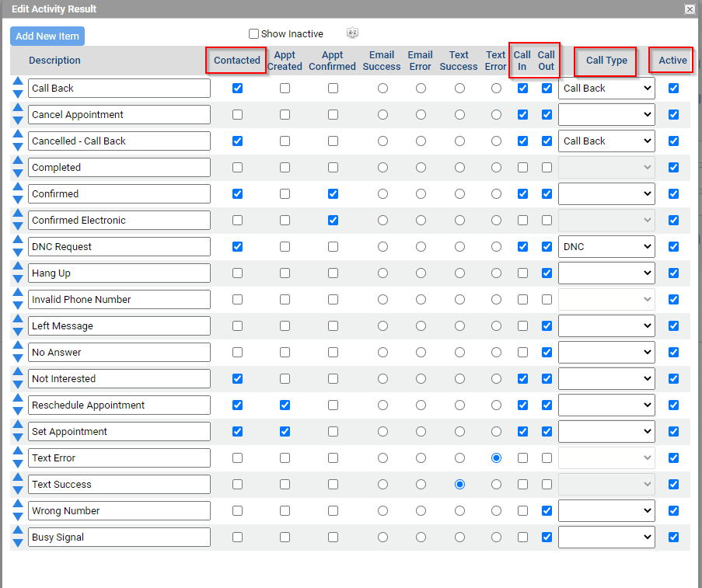Screen dimensions: 702x588
Task: Move Text Error row up
Action: click(x=18, y=451)
